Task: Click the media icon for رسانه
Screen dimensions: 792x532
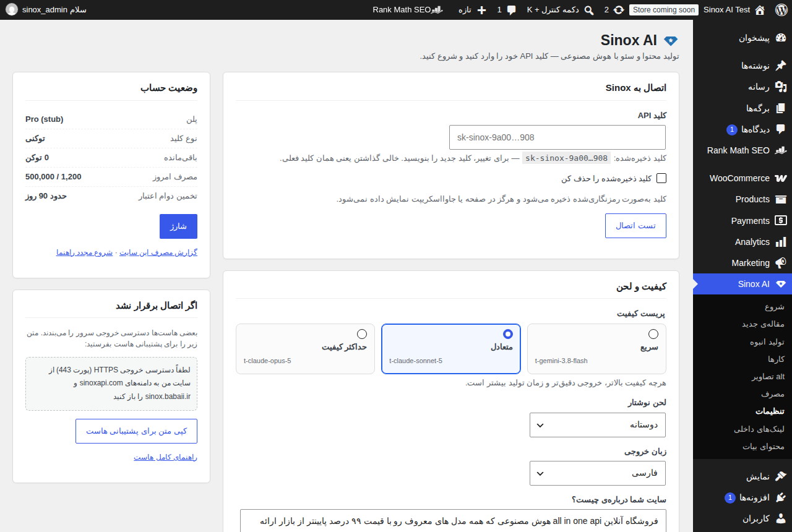Action: pos(780,87)
